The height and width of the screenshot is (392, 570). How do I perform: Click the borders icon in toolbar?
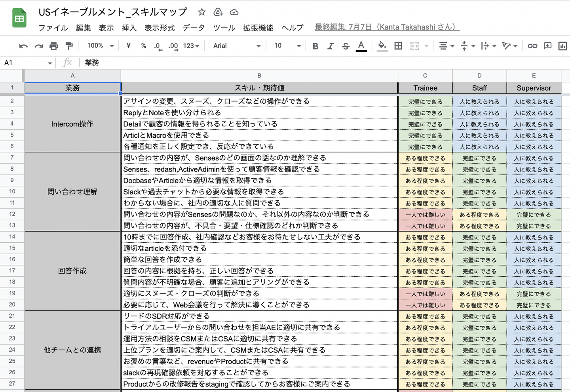[398, 46]
